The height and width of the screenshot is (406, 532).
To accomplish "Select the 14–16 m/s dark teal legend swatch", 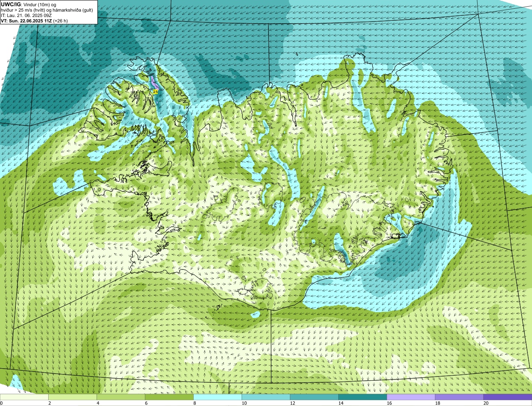I will pyautogui.click(x=363, y=397).
